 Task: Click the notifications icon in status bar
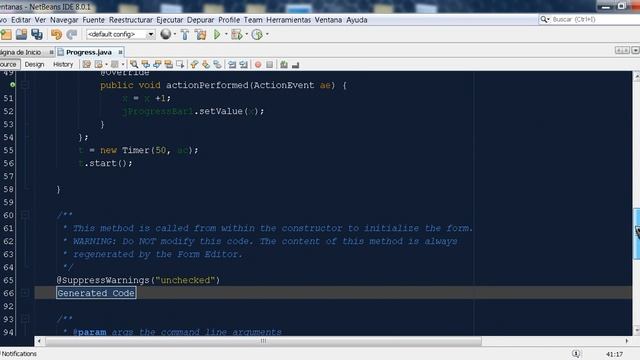tap(576, 354)
